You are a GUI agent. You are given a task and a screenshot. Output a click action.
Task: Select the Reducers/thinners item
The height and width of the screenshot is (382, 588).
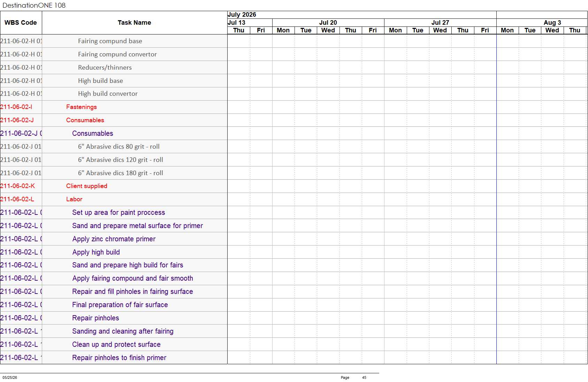coord(105,68)
